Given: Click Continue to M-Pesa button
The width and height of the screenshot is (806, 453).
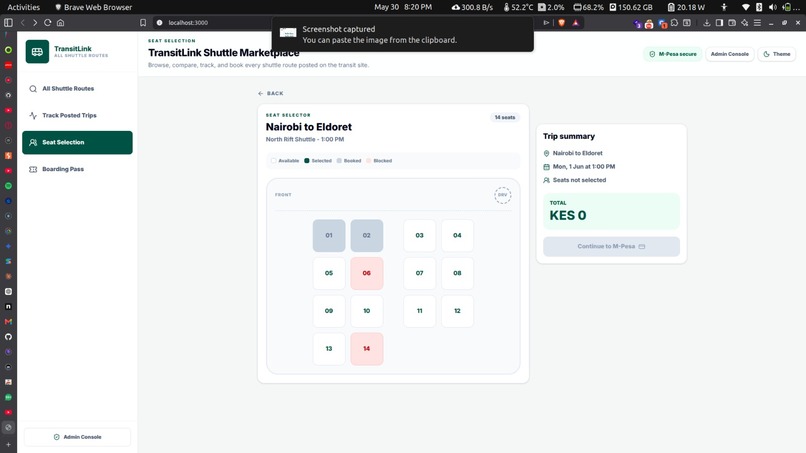Looking at the screenshot, I should tap(611, 246).
